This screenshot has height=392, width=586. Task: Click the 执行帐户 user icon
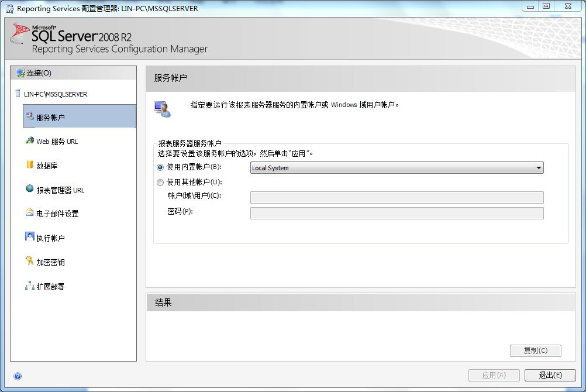click(29, 236)
